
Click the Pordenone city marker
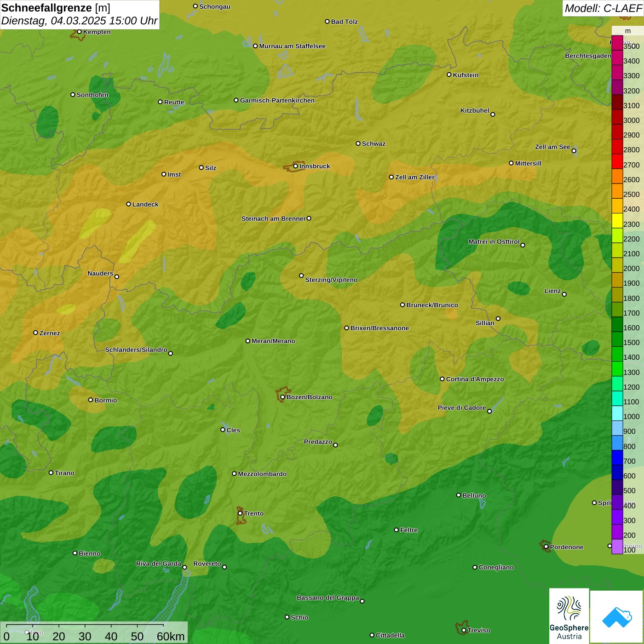(546, 547)
